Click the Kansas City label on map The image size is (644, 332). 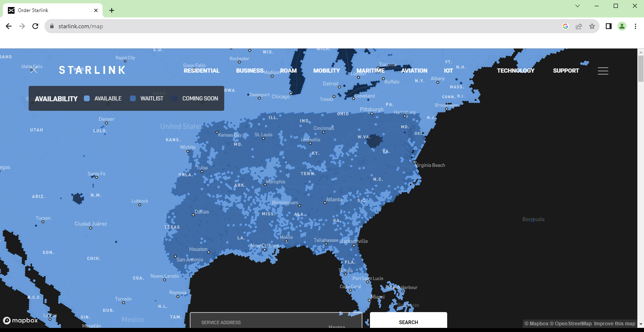(230, 135)
